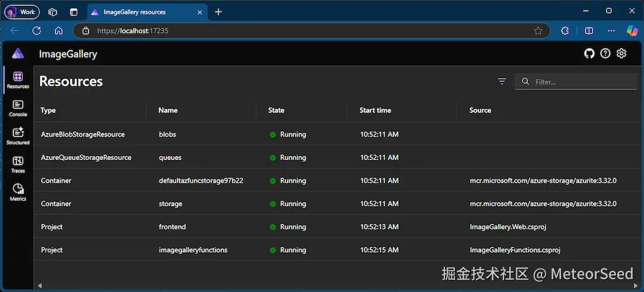
Task: Open browser Workspaces icon
Action: point(53,12)
